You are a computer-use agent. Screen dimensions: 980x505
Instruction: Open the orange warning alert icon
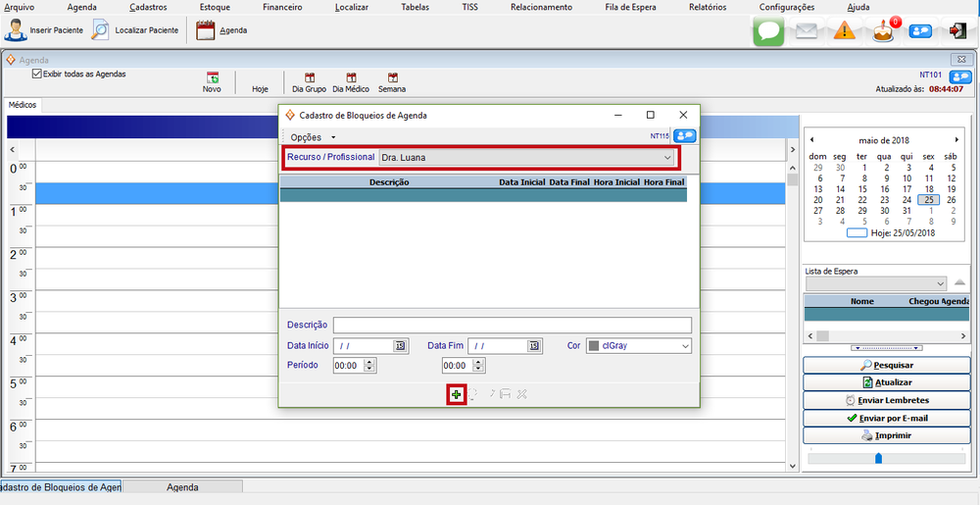point(844,31)
